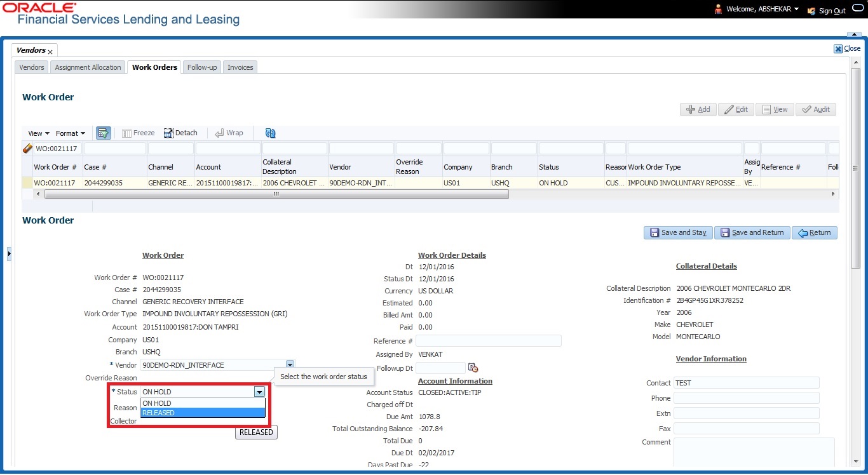Click the Reference # input field
The width and height of the screenshot is (868, 475).
pos(488,341)
